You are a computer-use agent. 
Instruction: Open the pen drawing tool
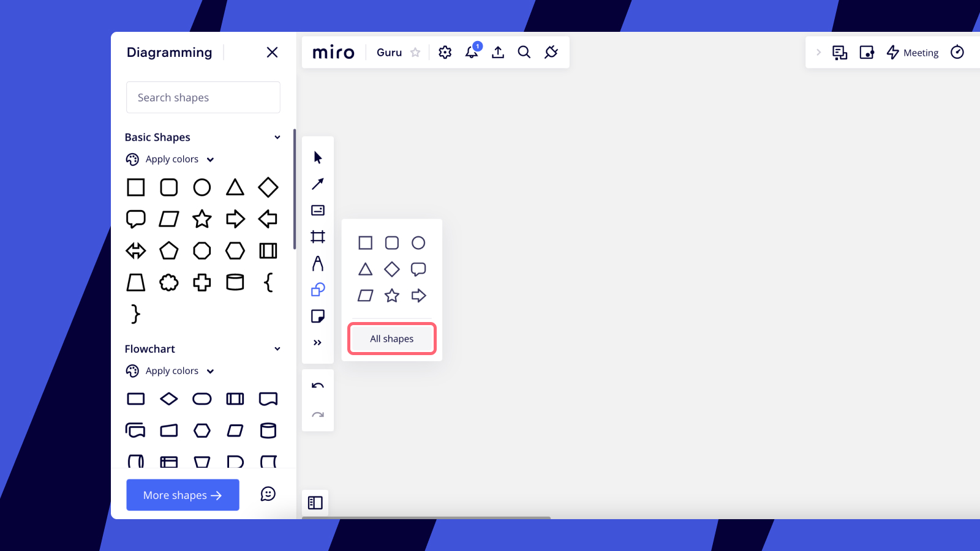318,263
